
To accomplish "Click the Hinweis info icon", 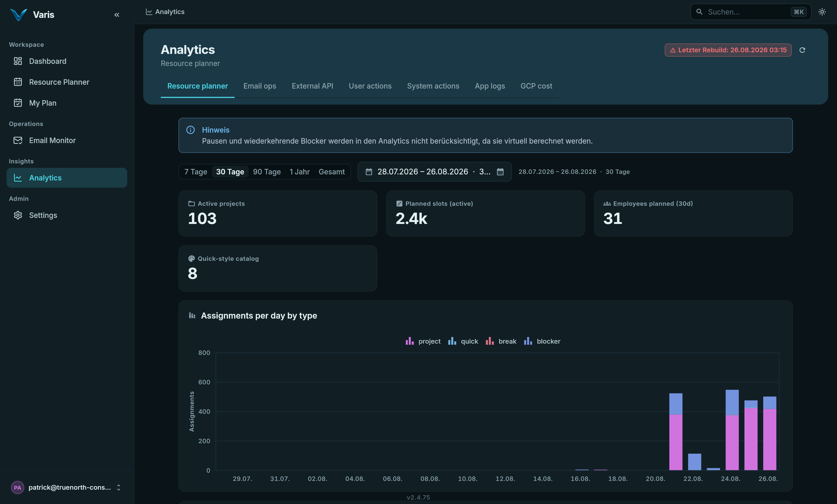I will pyautogui.click(x=190, y=130).
